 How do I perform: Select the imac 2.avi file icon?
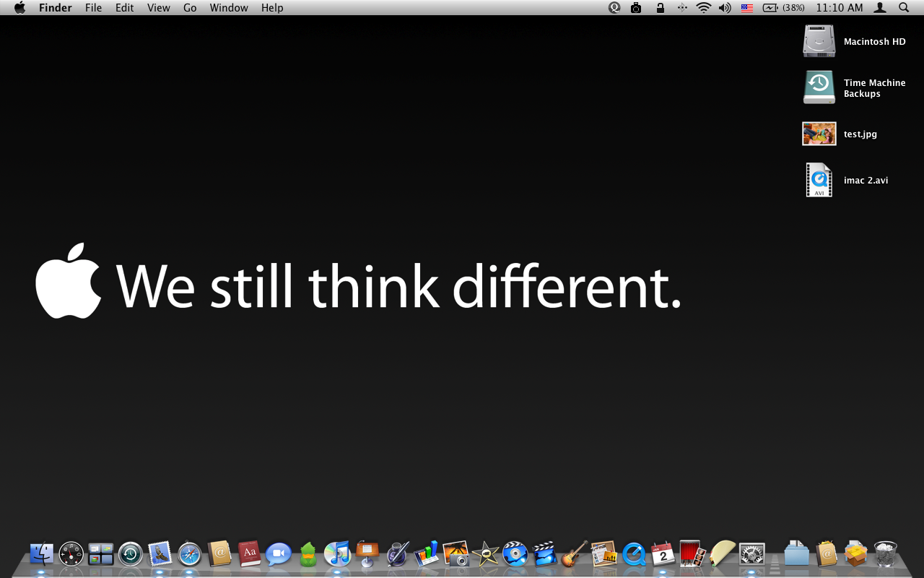pyautogui.click(x=819, y=180)
